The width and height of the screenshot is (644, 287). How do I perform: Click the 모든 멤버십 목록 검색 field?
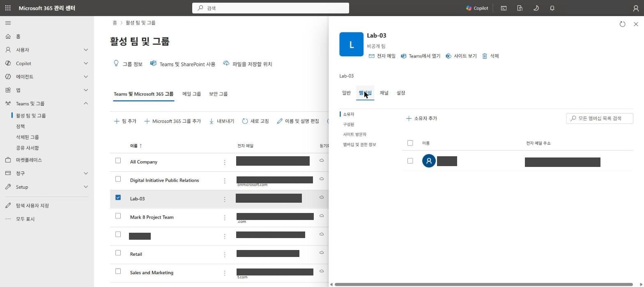coord(600,118)
